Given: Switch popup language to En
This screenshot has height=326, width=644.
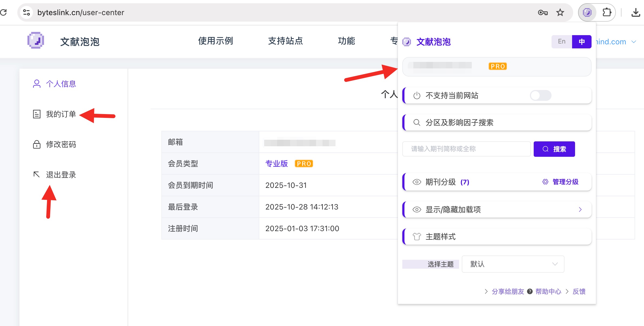Looking at the screenshot, I should (x=562, y=42).
